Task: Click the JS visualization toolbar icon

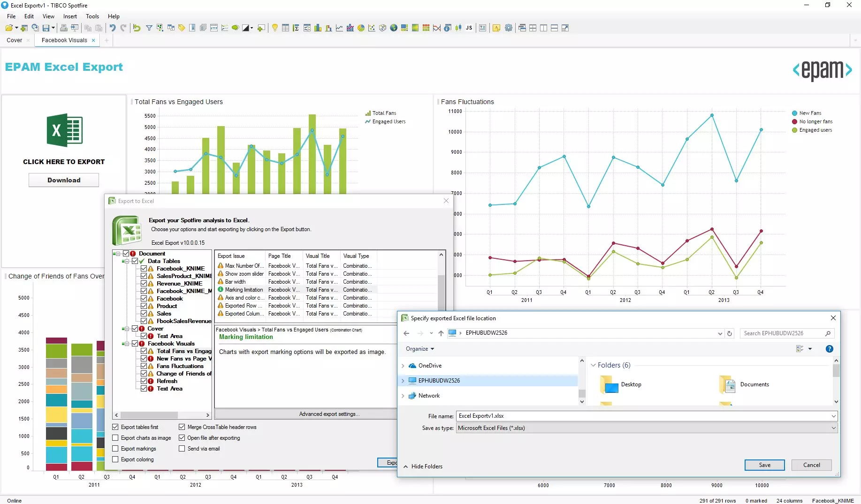Action: pyautogui.click(x=469, y=28)
